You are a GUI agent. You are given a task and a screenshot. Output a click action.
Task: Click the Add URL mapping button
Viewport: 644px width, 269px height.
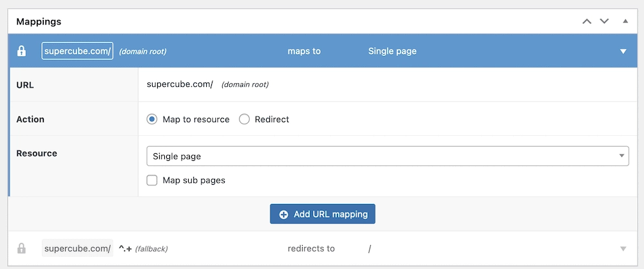pyautogui.click(x=323, y=214)
